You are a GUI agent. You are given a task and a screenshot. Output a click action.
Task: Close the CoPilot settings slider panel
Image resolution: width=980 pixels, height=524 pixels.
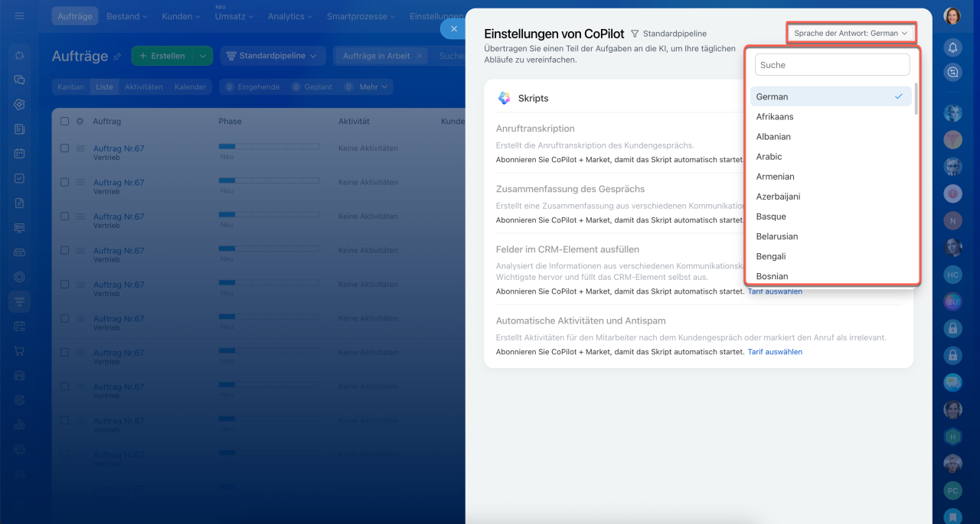(x=453, y=28)
